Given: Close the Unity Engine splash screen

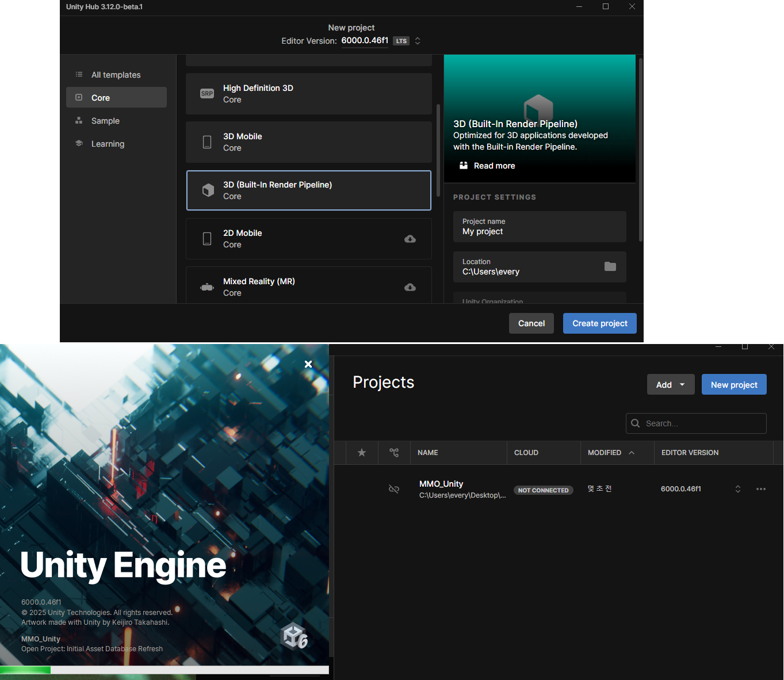Looking at the screenshot, I should [x=308, y=364].
